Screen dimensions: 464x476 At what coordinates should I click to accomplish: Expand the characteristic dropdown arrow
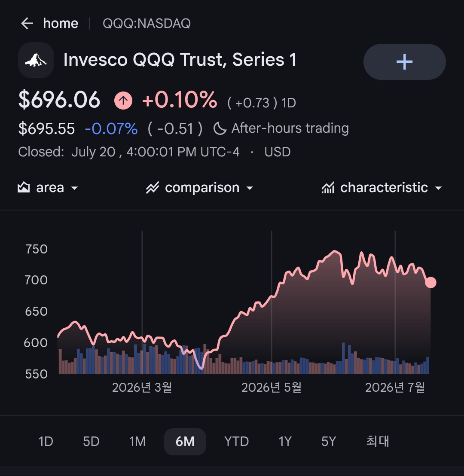pyautogui.click(x=438, y=188)
